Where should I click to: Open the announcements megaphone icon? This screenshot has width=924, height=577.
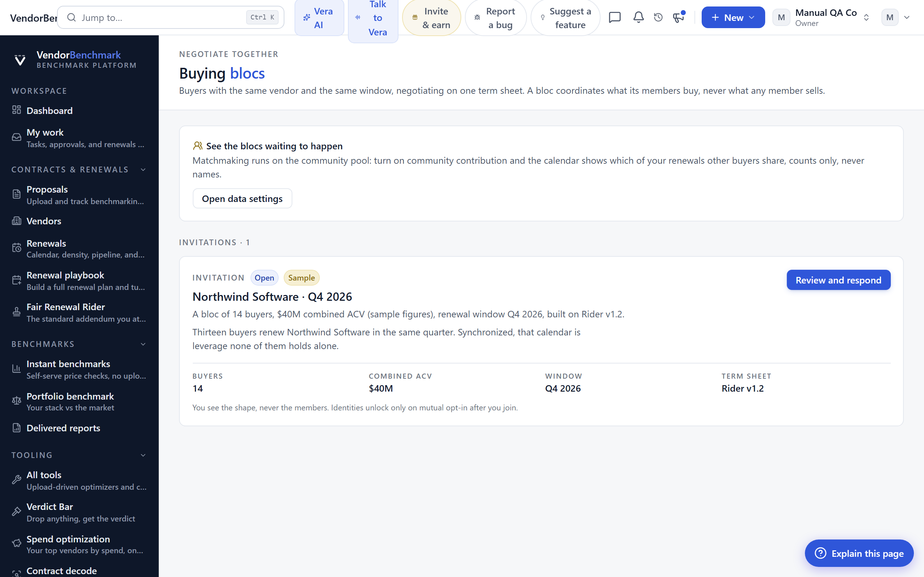point(679,18)
